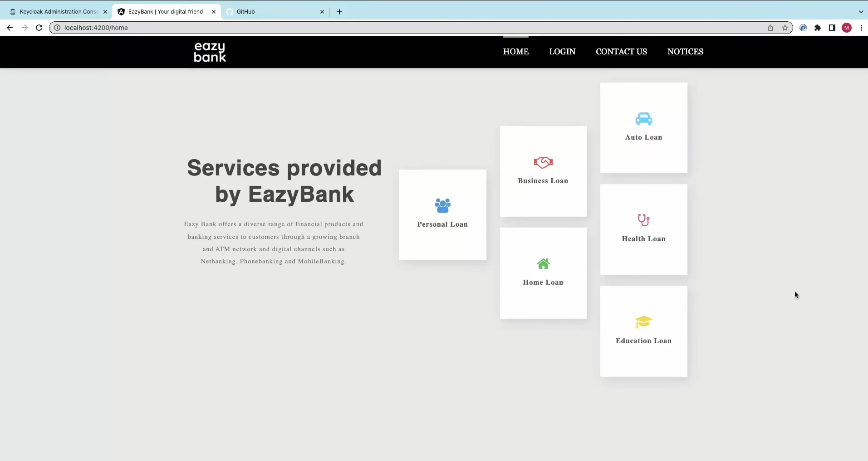Open the CONTACT US page

621,52
